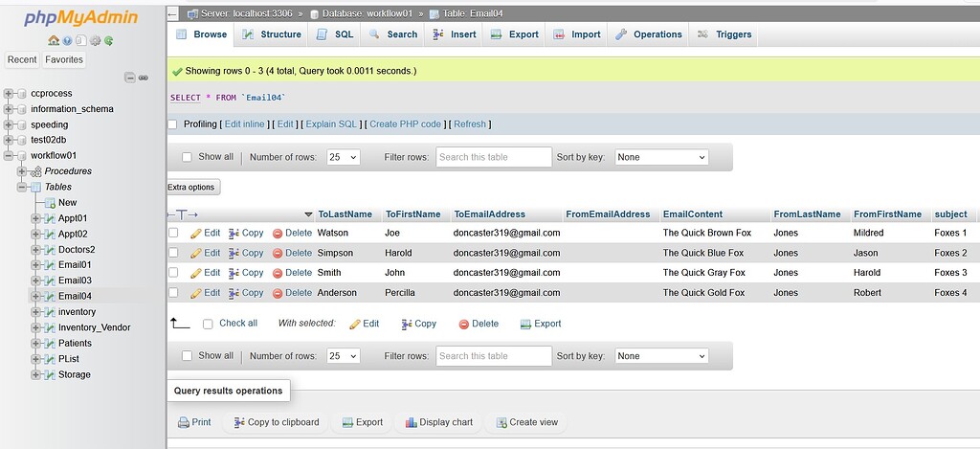Open the Export tab
This screenshot has height=449, width=980.
click(x=514, y=34)
